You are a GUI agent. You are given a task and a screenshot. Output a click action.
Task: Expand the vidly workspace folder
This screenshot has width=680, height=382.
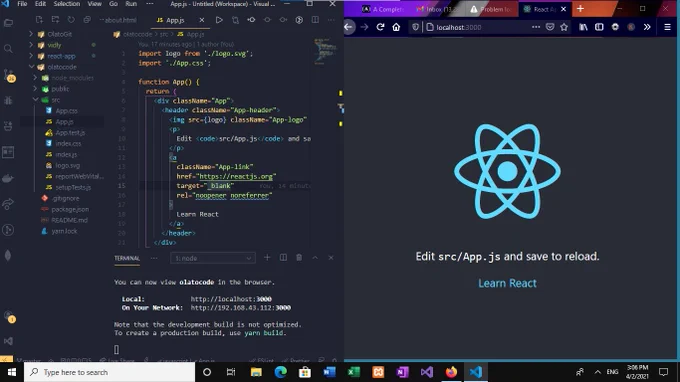31,45
